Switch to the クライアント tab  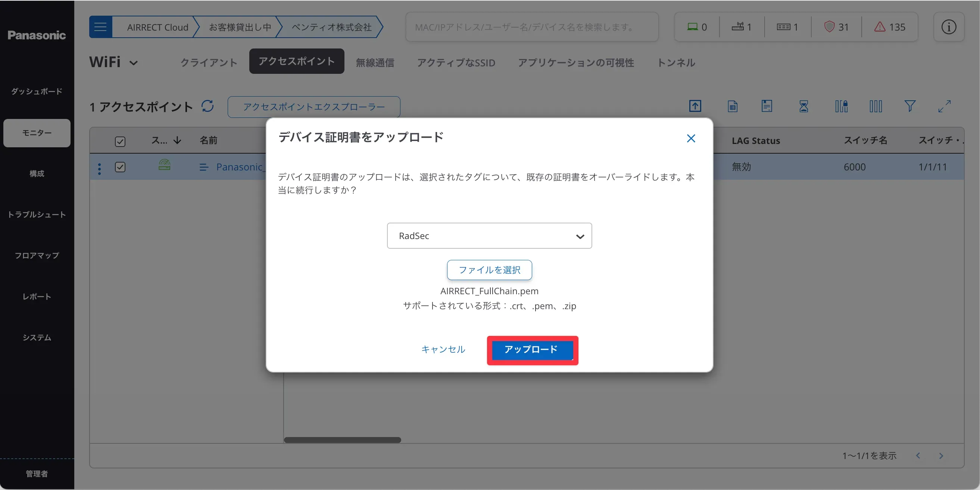pyautogui.click(x=209, y=62)
